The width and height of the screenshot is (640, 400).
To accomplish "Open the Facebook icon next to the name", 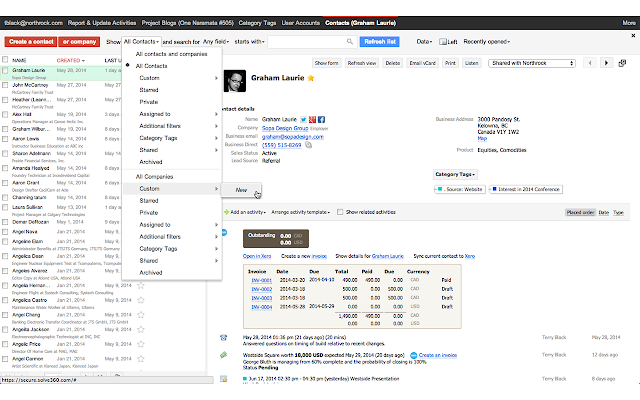I will (x=322, y=120).
